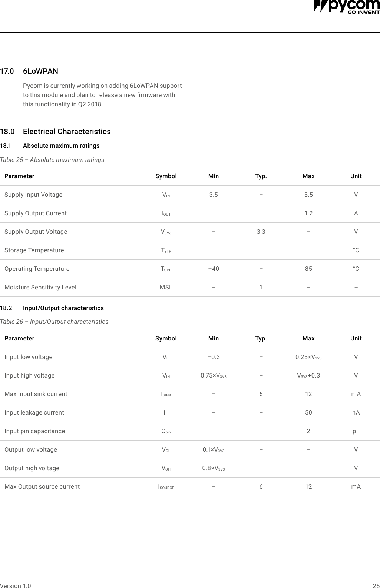Select the Supply Output Current parameter
Viewport: 380px width, 588px height.
tap(36, 213)
